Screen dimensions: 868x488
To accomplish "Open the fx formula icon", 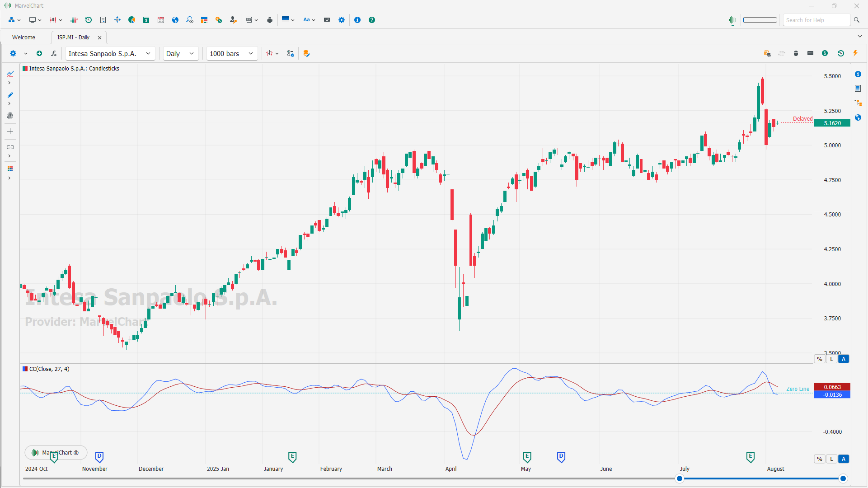I will [x=54, y=53].
